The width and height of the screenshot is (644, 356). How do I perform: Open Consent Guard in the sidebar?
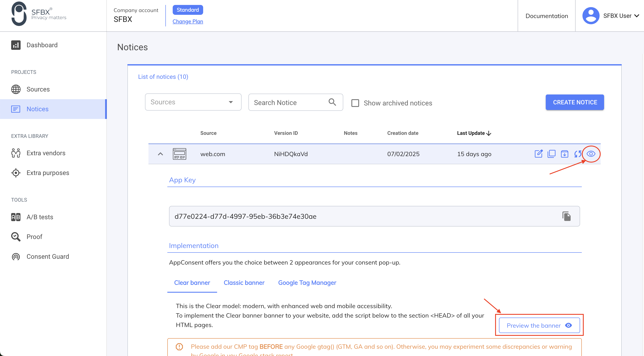(x=47, y=256)
